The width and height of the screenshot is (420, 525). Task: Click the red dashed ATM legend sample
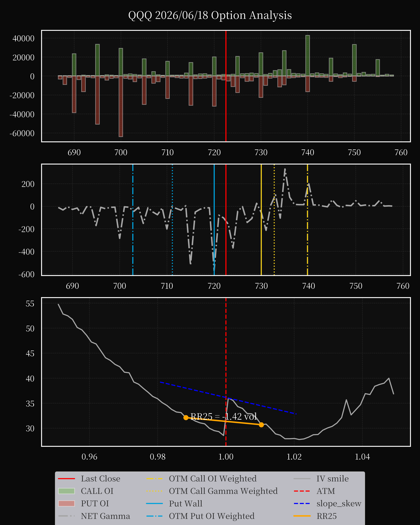pyautogui.click(x=302, y=491)
